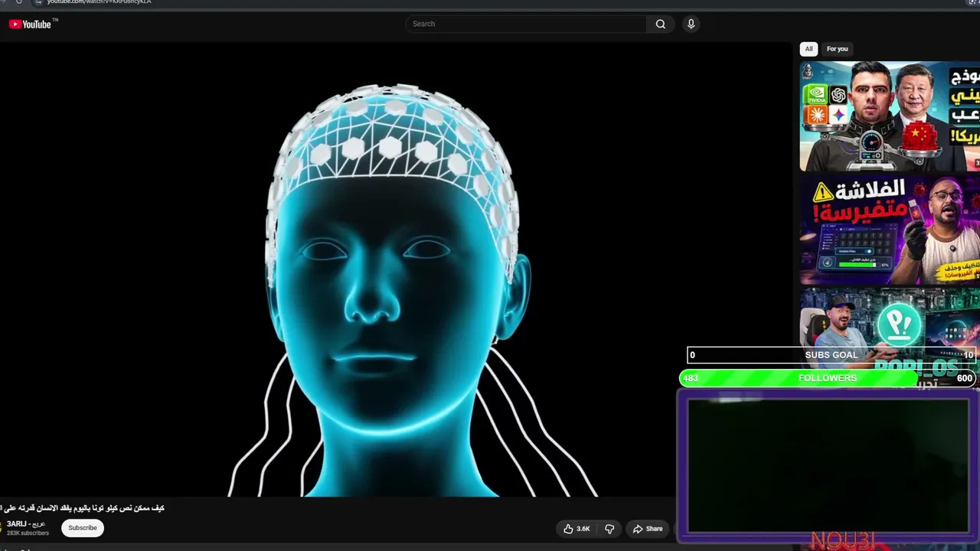Click the video player showing the glowing head
980x551 pixels.
pos(396,269)
